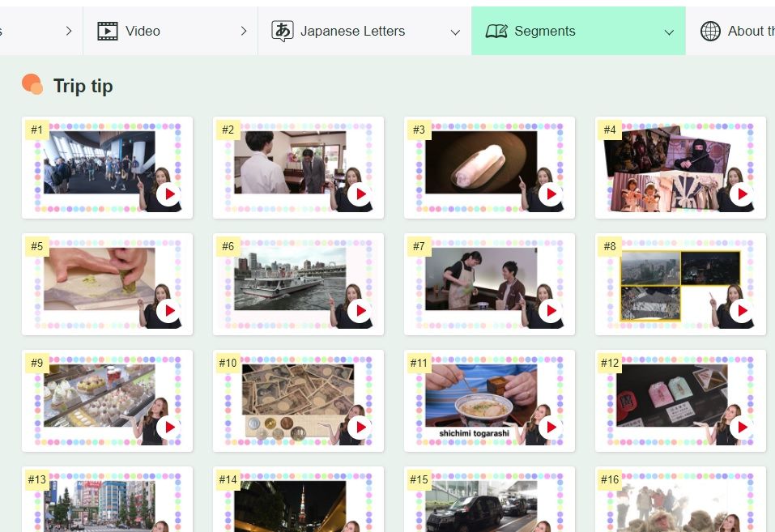Play Trip tip video #1
Image resolution: width=775 pixels, height=532 pixels.
(x=168, y=194)
